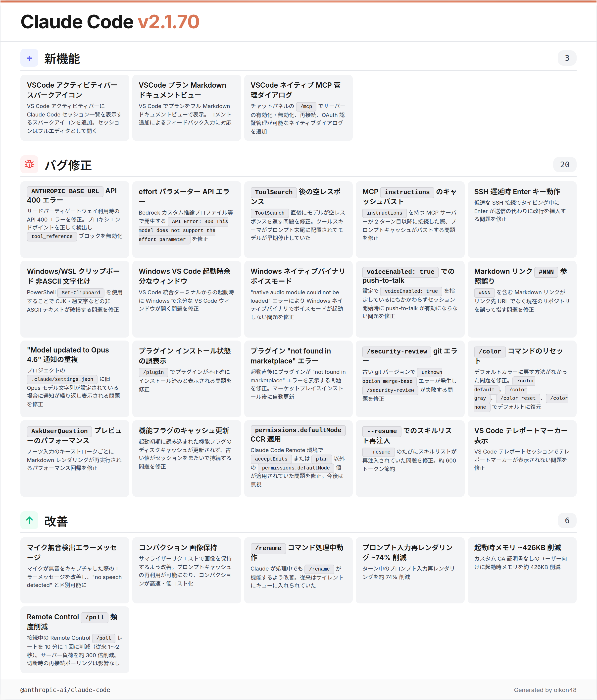Viewport: 597px width, 700px height.
Task: Click the green up-arrow icon beside 改善
Action: 29,520
